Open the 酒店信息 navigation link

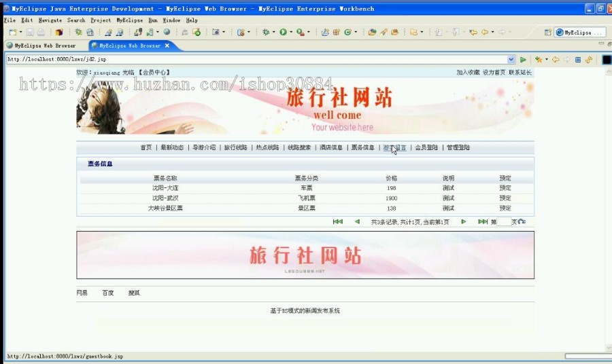coord(331,147)
